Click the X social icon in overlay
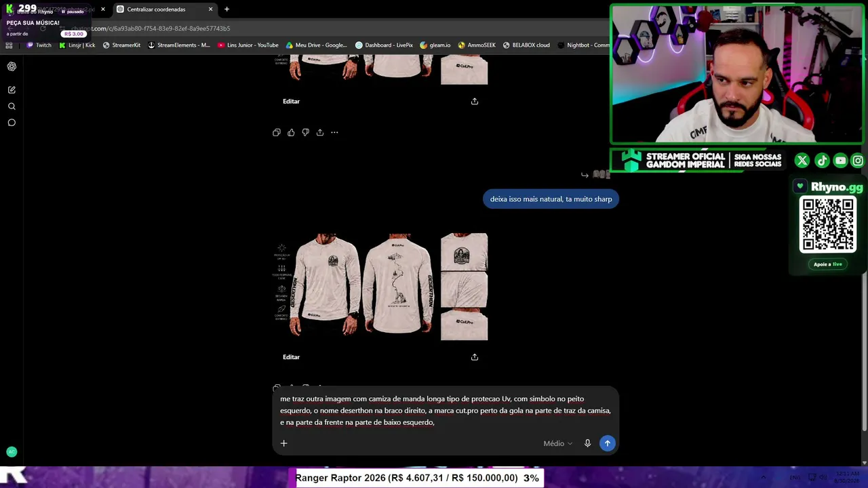 (802, 161)
